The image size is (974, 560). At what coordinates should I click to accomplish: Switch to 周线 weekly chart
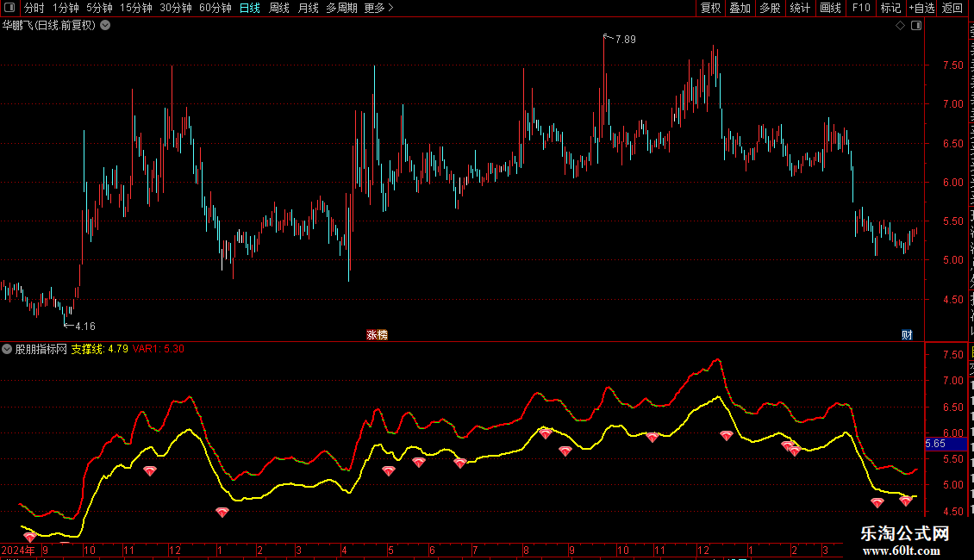[279, 8]
